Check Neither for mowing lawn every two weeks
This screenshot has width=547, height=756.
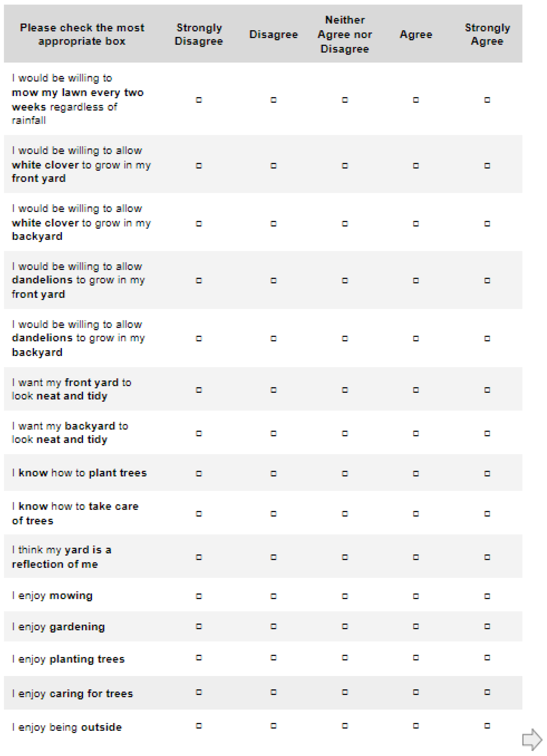tap(345, 100)
